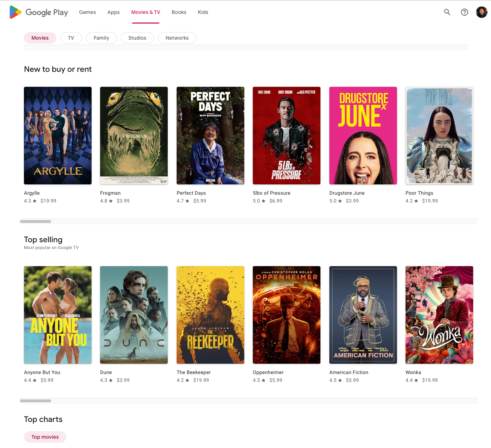Click the Frogman 4.8 star rating
This screenshot has width=491, height=448.
tap(106, 201)
